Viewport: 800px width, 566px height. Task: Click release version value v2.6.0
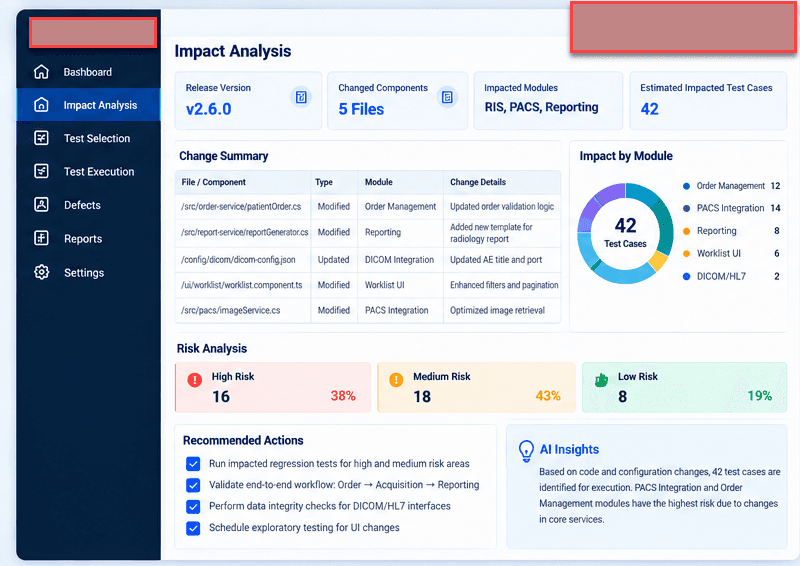pyautogui.click(x=208, y=109)
